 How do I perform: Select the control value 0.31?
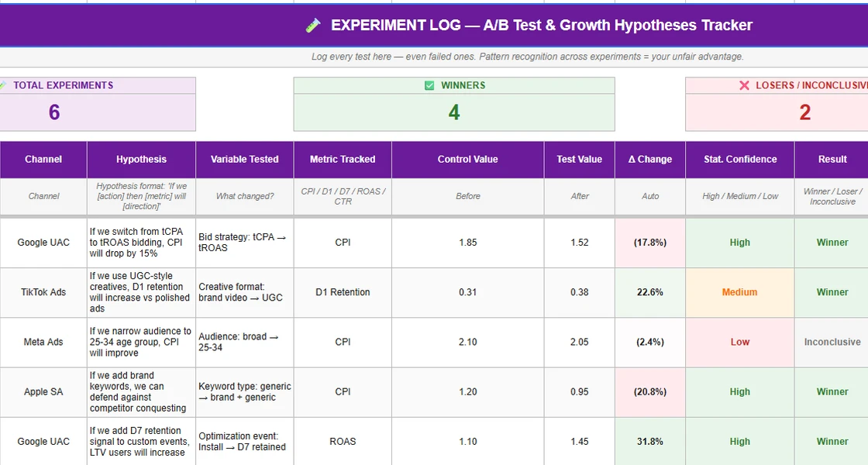pos(468,292)
